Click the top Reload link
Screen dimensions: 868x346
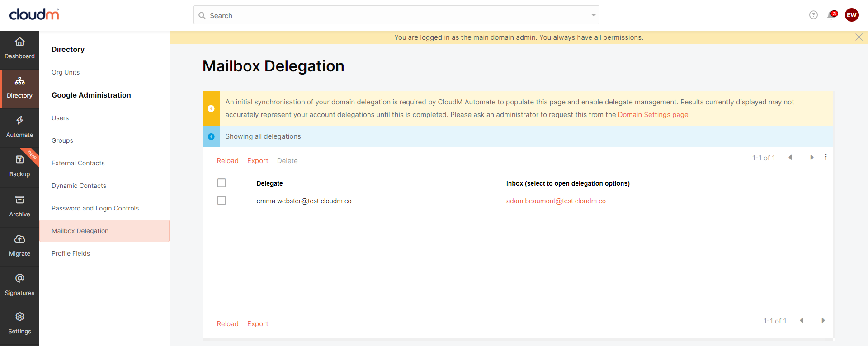[227, 161]
